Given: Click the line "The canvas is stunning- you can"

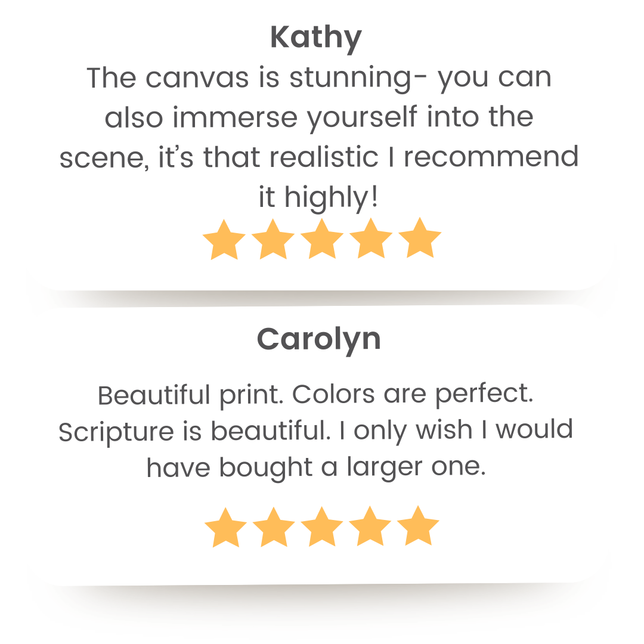Looking at the screenshot, I should (319, 78).
